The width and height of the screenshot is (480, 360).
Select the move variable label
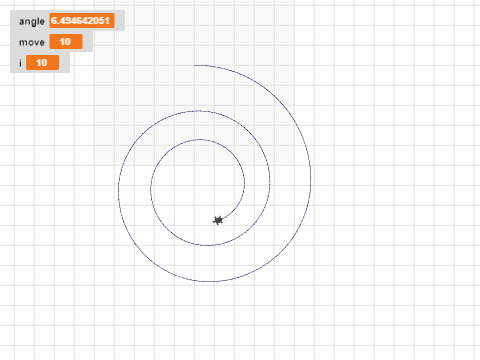tap(32, 42)
